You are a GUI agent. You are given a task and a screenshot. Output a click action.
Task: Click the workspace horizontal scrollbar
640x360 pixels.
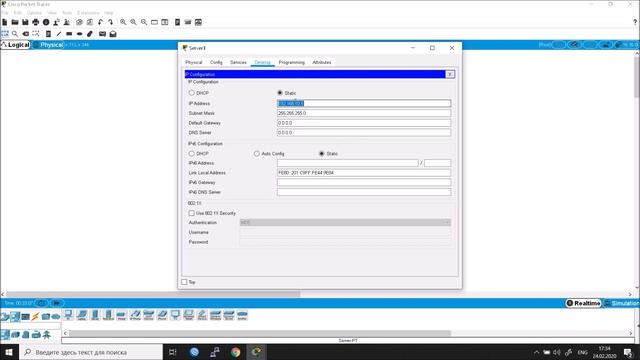coord(153,294)
